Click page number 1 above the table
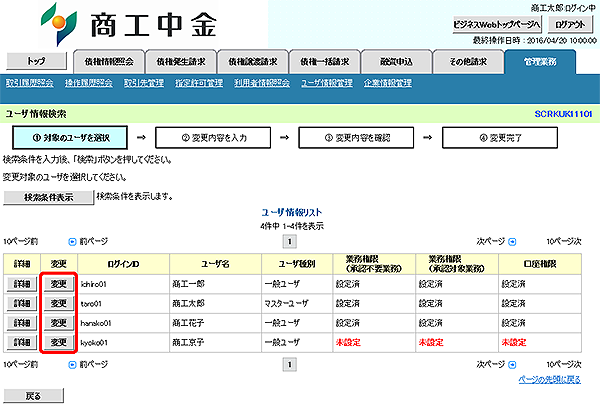Image resolution: width=600 pixels, height=419 pixels. (x=290, y=241)
